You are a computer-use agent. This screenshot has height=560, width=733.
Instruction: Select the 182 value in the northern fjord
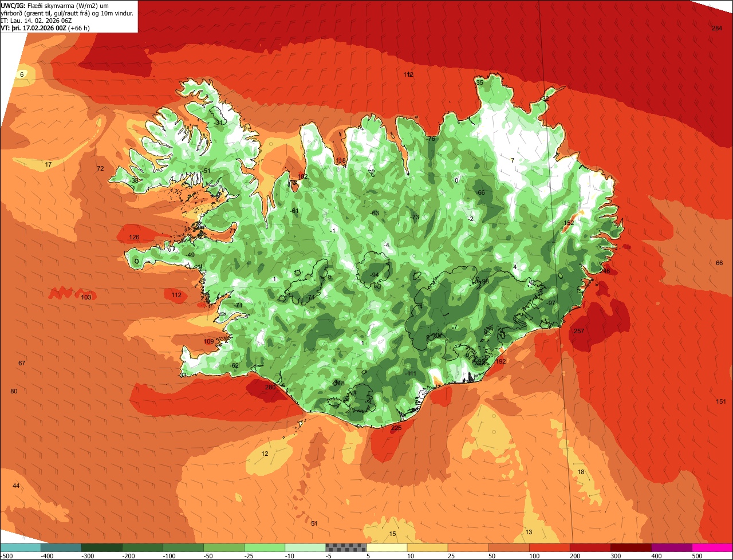tap(303, 176)
